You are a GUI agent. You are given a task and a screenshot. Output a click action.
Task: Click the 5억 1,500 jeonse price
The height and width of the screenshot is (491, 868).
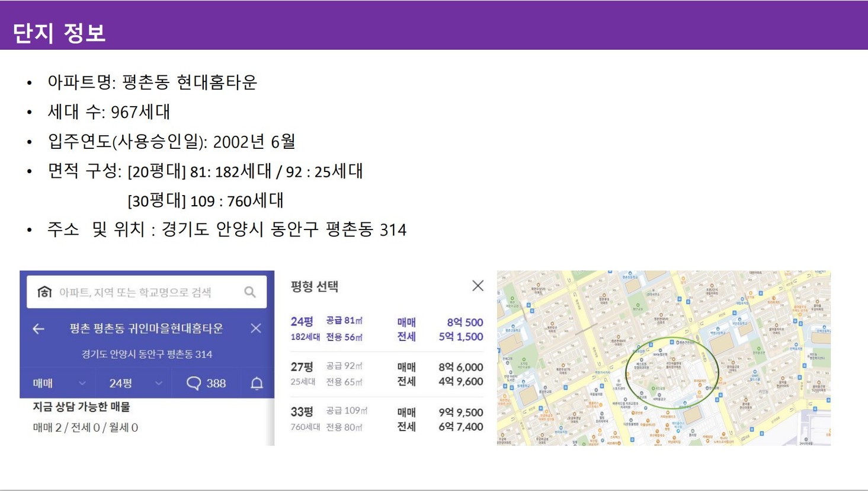coord(460,336)
